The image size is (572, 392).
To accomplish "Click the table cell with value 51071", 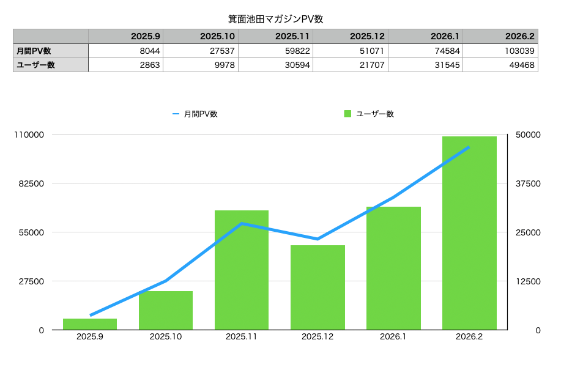I will click(x=351, y=51).
